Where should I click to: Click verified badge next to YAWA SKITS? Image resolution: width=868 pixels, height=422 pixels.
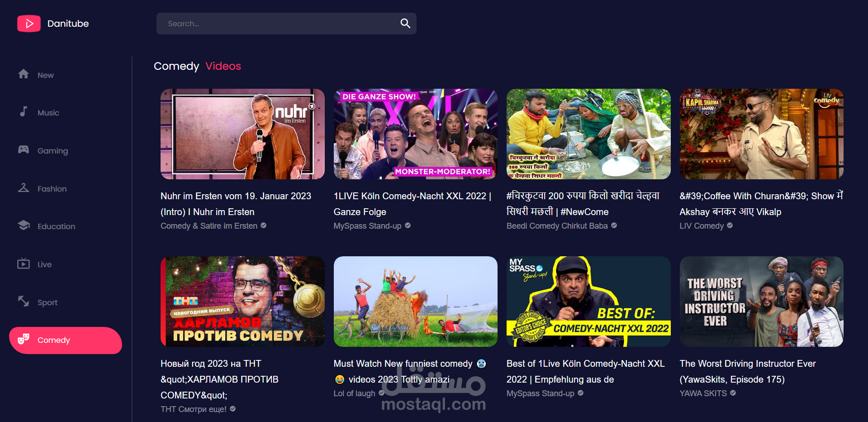[733, 393]
